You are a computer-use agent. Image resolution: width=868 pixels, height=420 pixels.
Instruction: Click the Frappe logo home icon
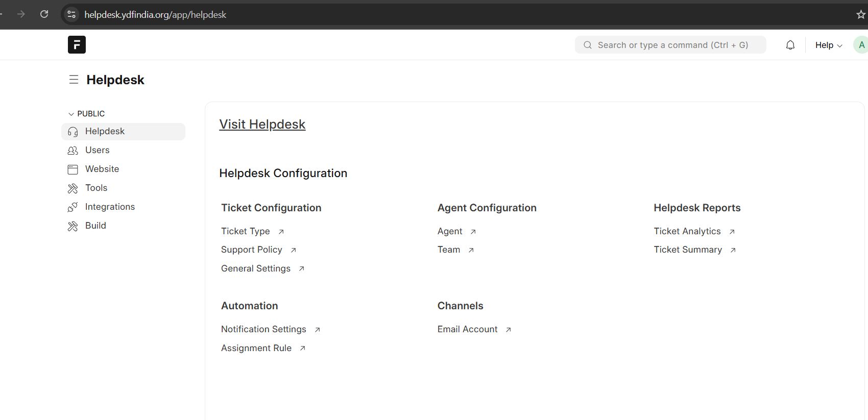[x=77, y=45]
